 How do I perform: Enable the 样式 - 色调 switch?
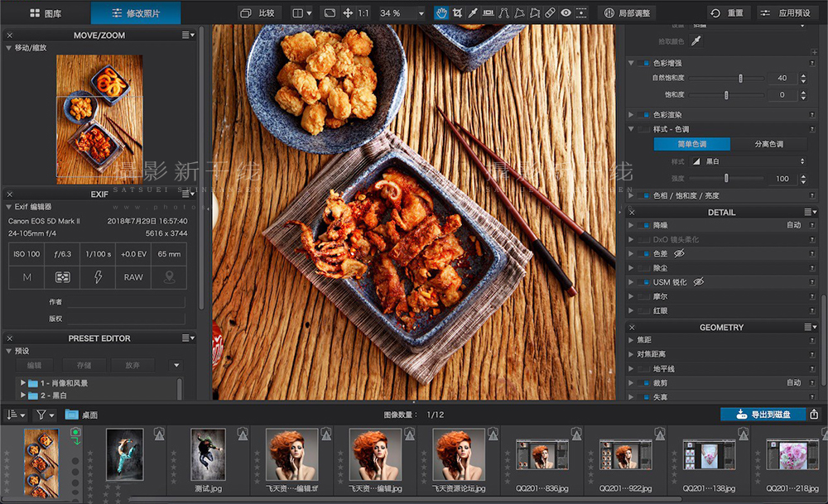[644, 129]
